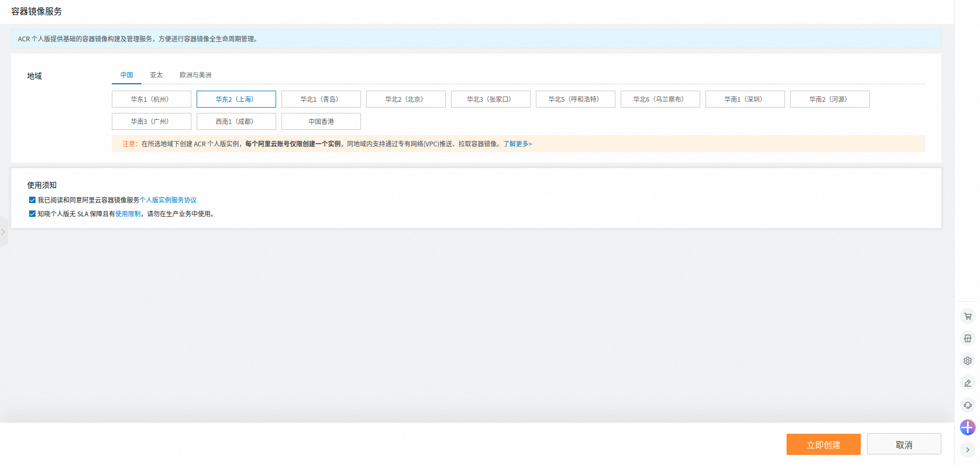The height and width of the screenshot is (465, 980).
Task: Select region 华北5（呼和浩特）
Action: coord(576,99)
